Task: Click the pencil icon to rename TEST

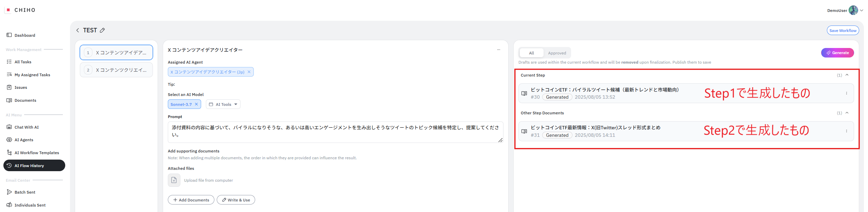Action: 102,30
